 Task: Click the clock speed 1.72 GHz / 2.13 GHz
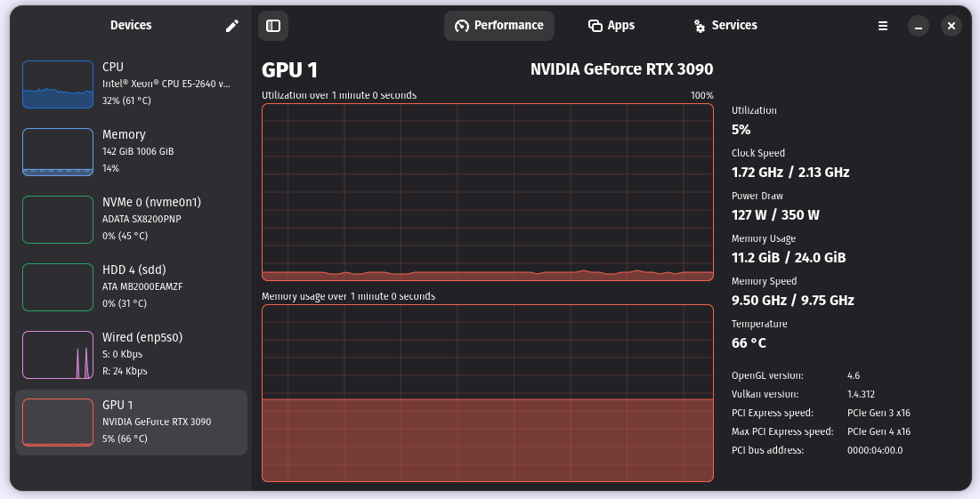790,173
